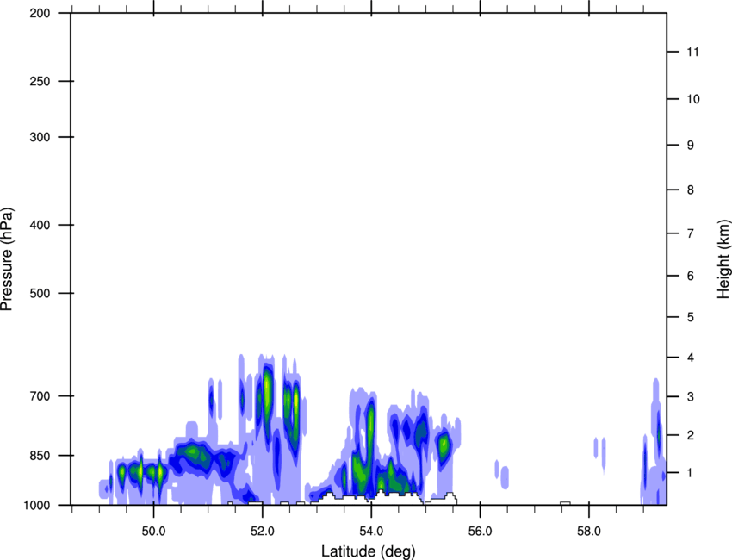Click the 850 pressure tick label
The height and width of the screenshot is (560, 732).
40,456
